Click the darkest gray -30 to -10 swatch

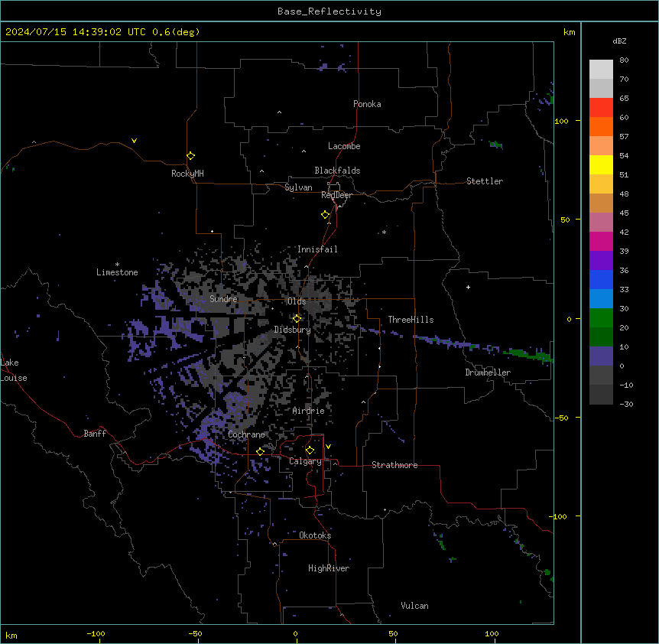(x=601, y=395)
